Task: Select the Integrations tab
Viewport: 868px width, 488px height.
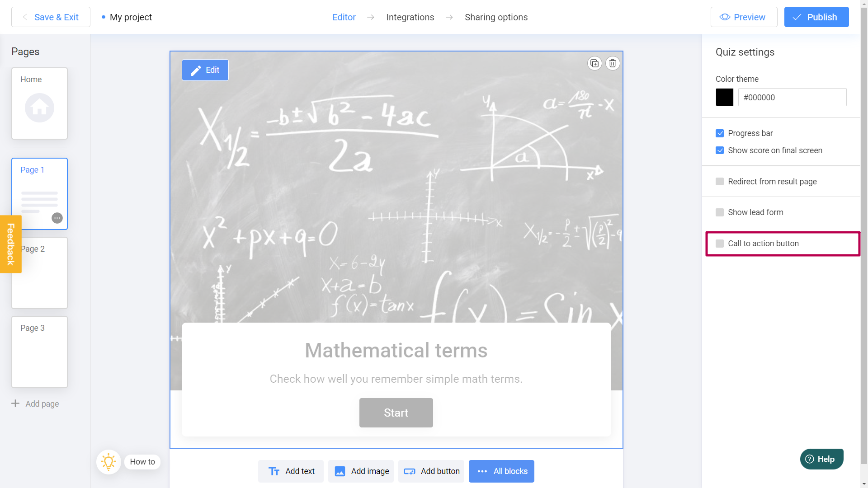Action: coord(410,17)
